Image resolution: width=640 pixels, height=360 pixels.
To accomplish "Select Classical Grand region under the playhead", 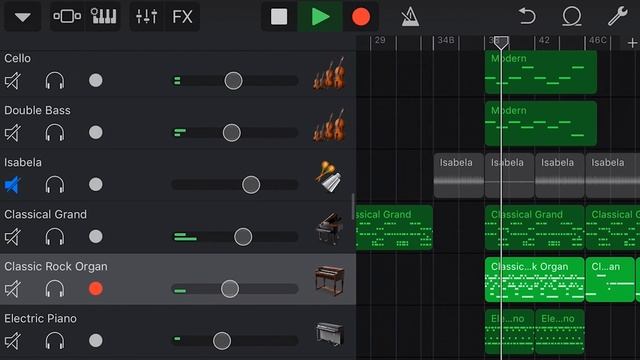I will click(x=534, y=228).
